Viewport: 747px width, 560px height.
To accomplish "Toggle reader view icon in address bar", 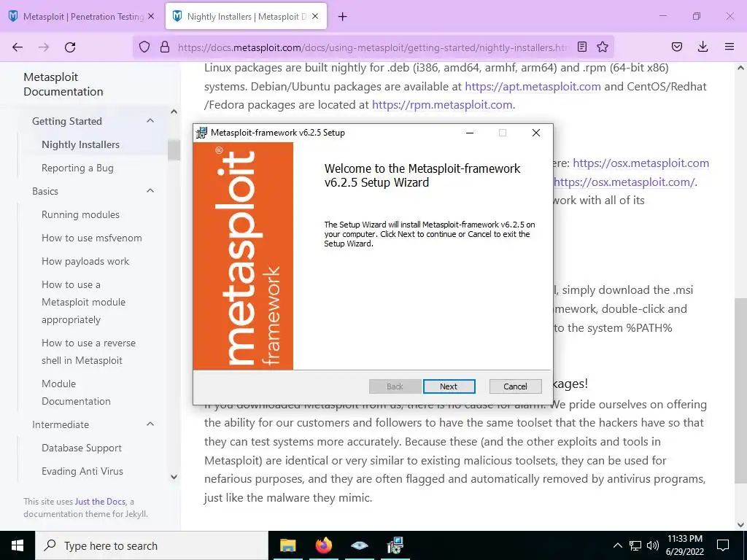I will tap(581, 47).
